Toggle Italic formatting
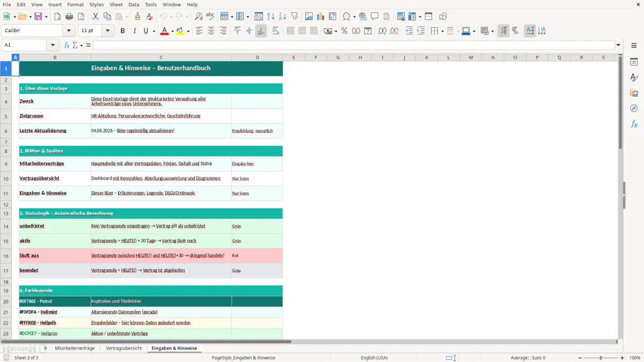 [135, 31]
